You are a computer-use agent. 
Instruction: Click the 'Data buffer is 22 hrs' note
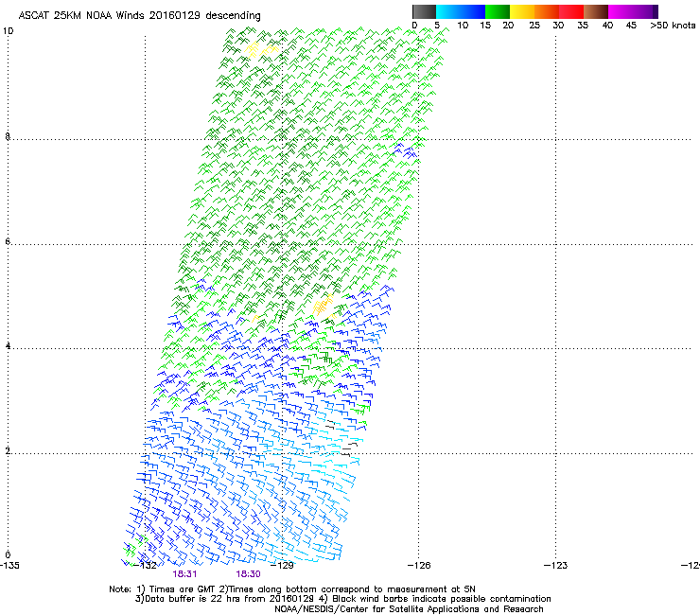coord(342,599)
